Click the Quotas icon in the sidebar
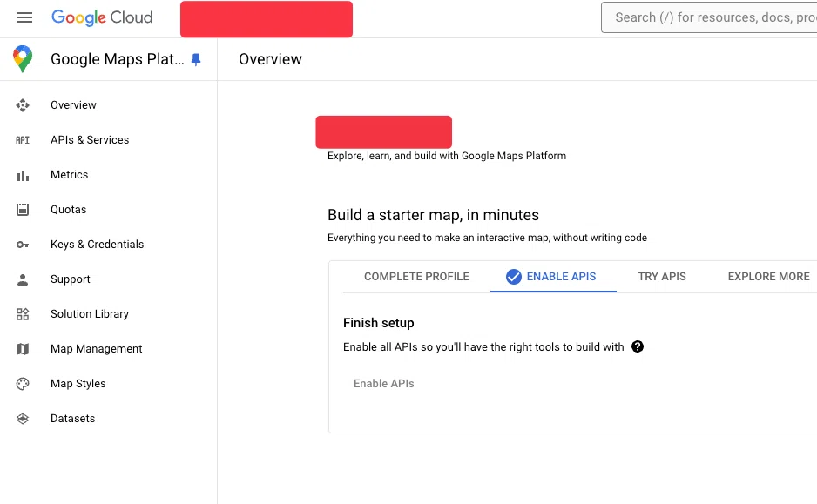Viewport: 817px width, 504px height. click(x=23, y=209)
